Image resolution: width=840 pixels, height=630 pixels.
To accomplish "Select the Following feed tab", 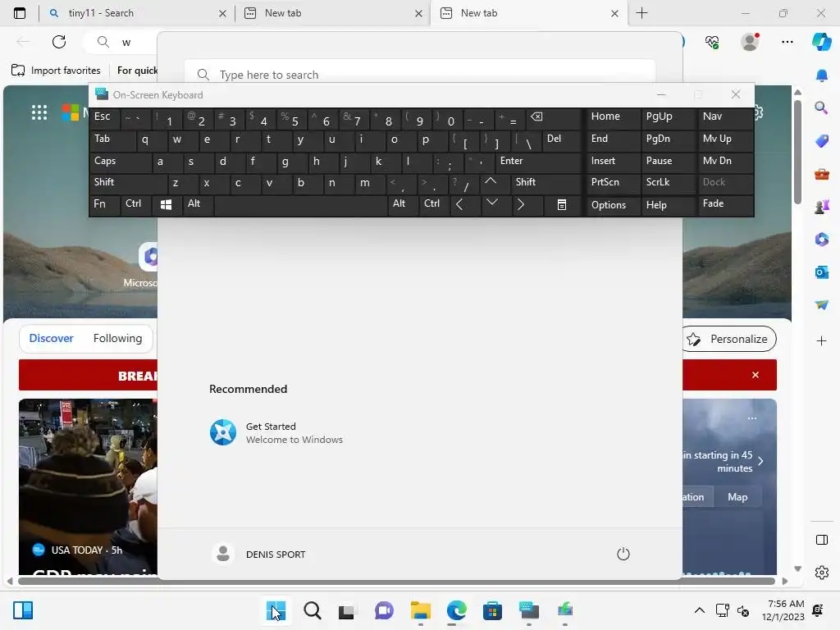I will [x=117, y=338].
